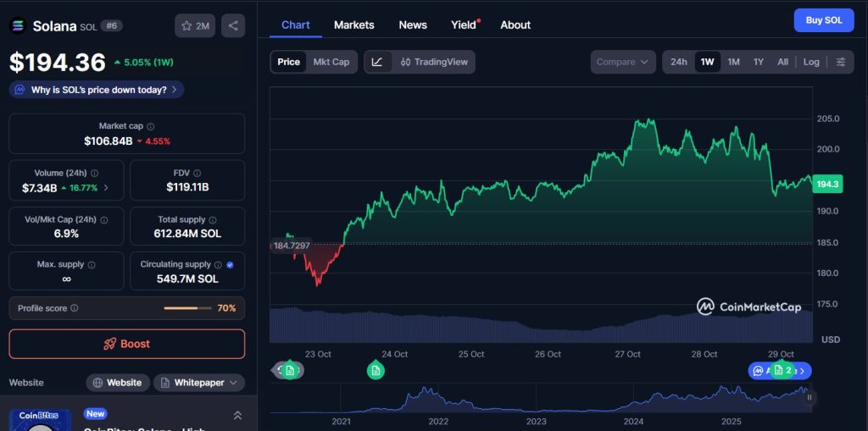Screen dimensions: 868x431
Task: Click the news marker on 24 Oct
Action: pyautogui.click(x=376, y=370)
